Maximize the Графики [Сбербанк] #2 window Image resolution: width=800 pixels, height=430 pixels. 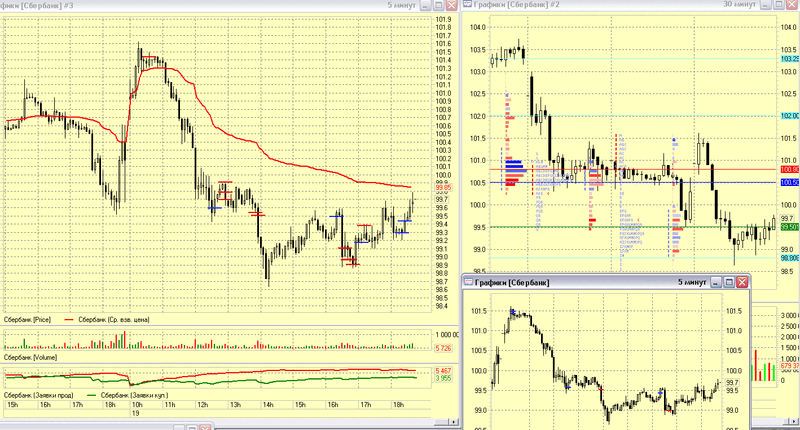click(x=779, y=5)
